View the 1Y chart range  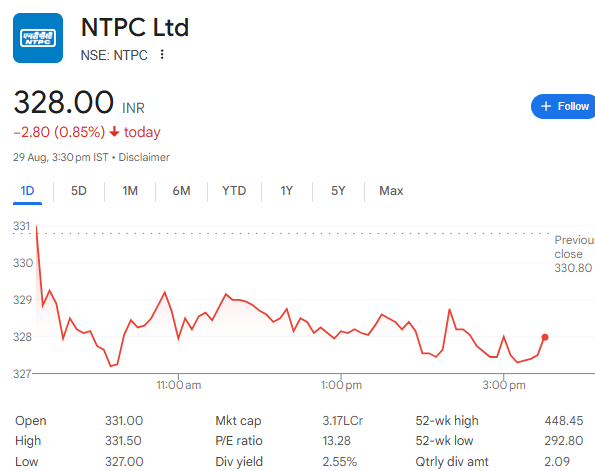click(x=286, y=191)
